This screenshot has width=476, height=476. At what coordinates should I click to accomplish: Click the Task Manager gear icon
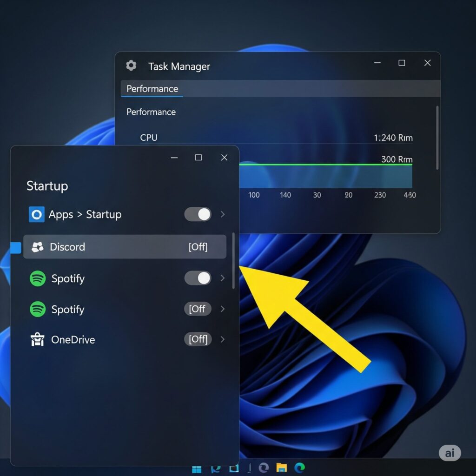coord(131,66)
